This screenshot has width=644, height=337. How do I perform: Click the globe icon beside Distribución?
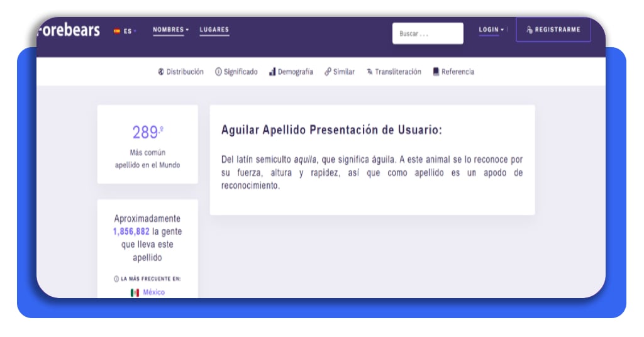161,72
